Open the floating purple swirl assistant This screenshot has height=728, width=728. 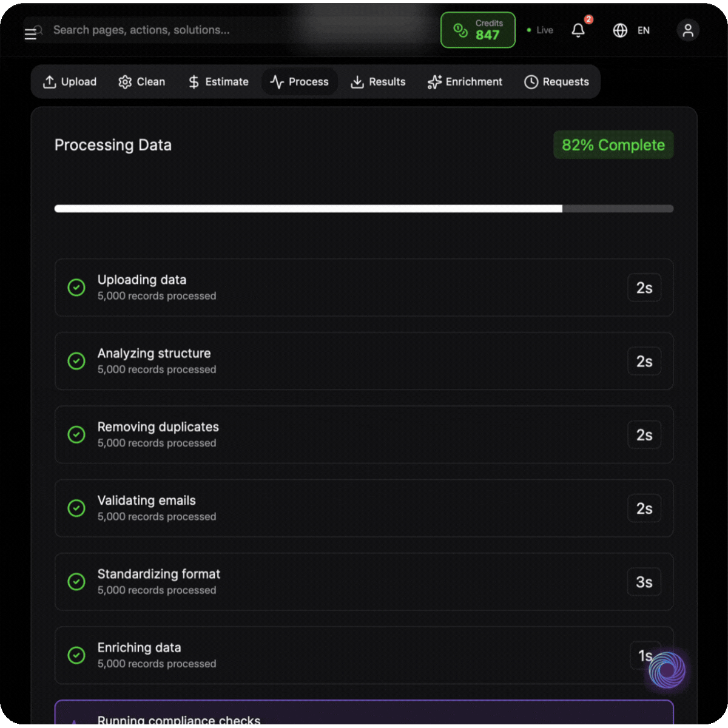pyautogui.click(x=667, y=670)
